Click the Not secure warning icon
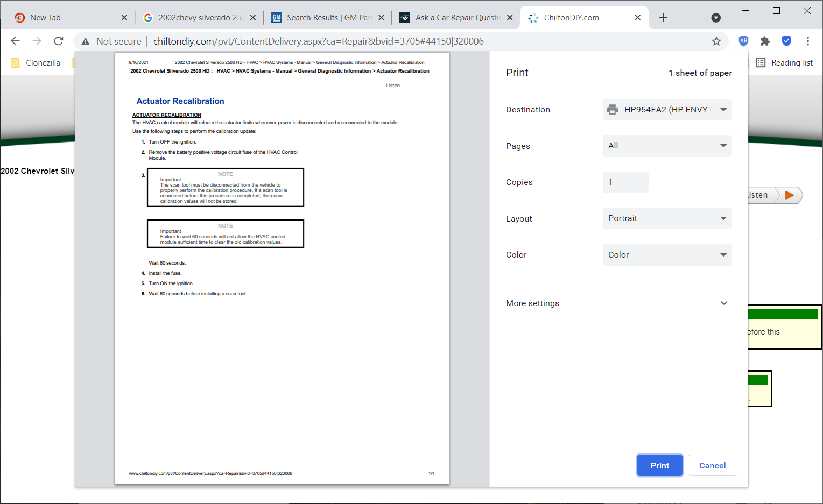 click(x=85, y=41)
